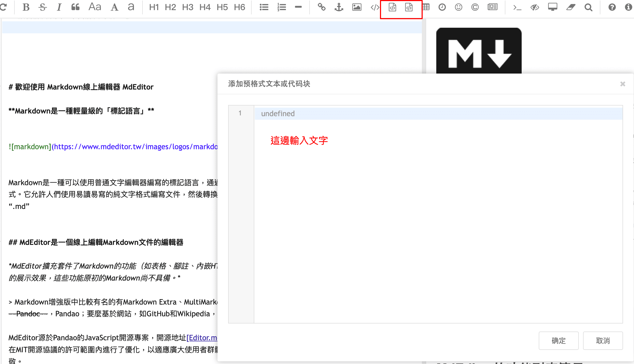Viewport: 634px width, 364px height.
Task: Click the markdown image URL in editor
Action: pyautogui.click(x=134, y=147)
